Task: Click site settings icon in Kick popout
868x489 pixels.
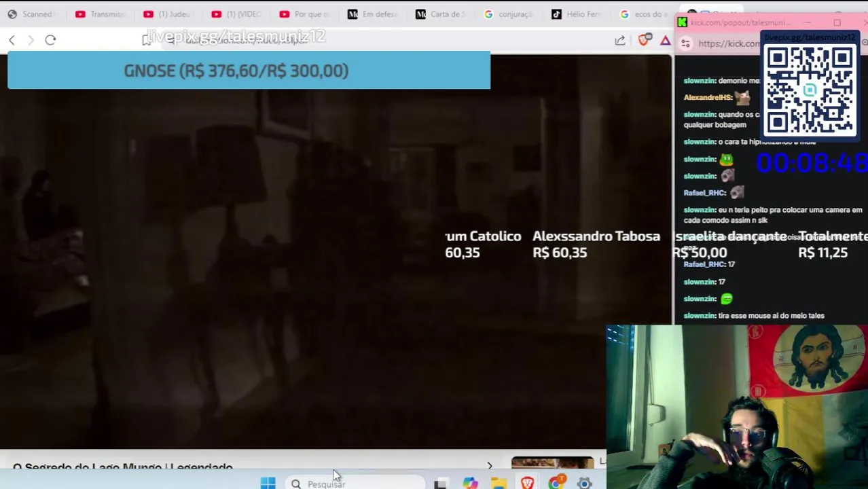Action: [685, 44]
